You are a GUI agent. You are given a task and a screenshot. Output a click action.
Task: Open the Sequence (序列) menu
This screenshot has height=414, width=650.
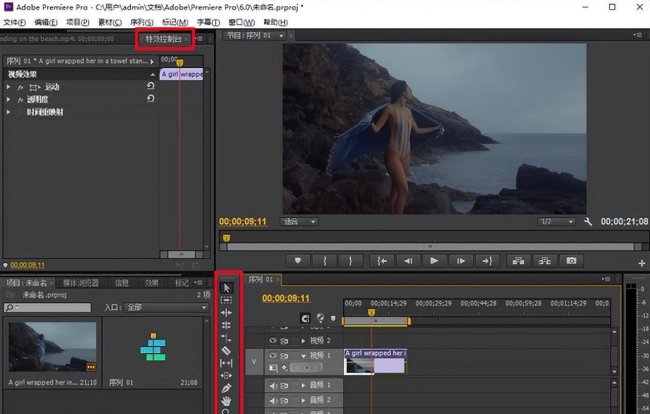[x=141, y=22]
